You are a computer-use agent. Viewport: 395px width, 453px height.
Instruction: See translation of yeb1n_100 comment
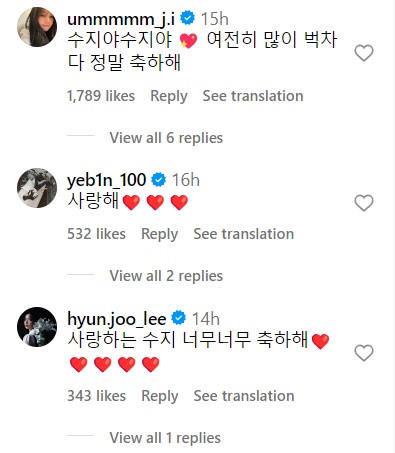244,234
